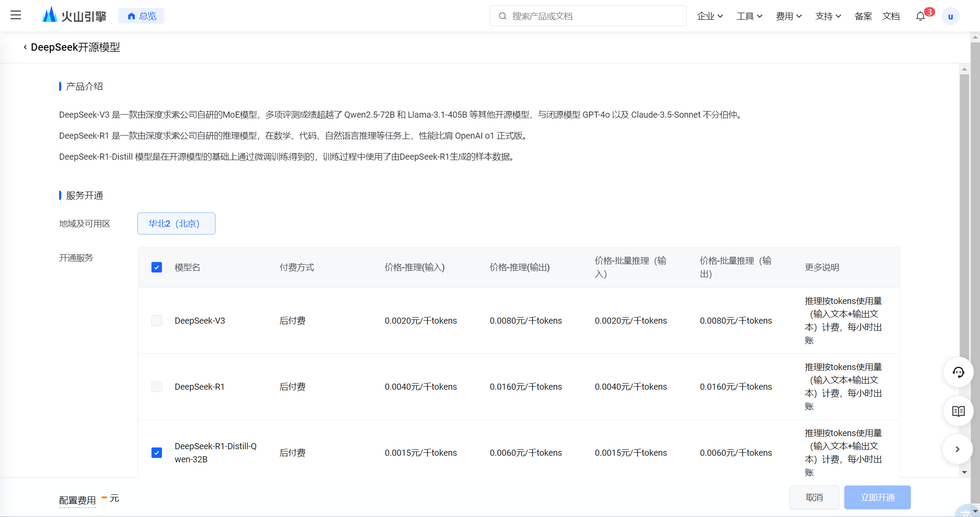Open the user avatar menu
This screenshot has width=980, height=517.
[x=950, y=16]
